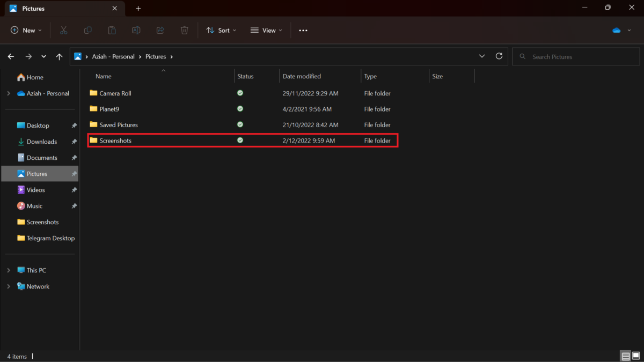Click the Delete trash can icon

click(x=184, y=31)
